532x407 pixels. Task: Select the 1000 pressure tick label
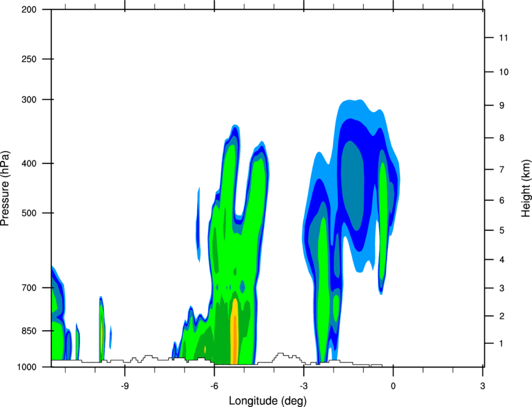[26, 367]
